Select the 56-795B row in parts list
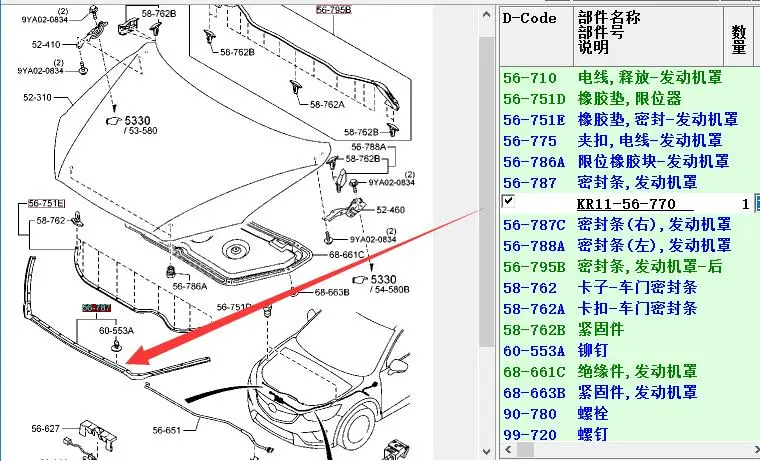Image resolution: width=760 pixels, height=461 pixels. (629, 267)
